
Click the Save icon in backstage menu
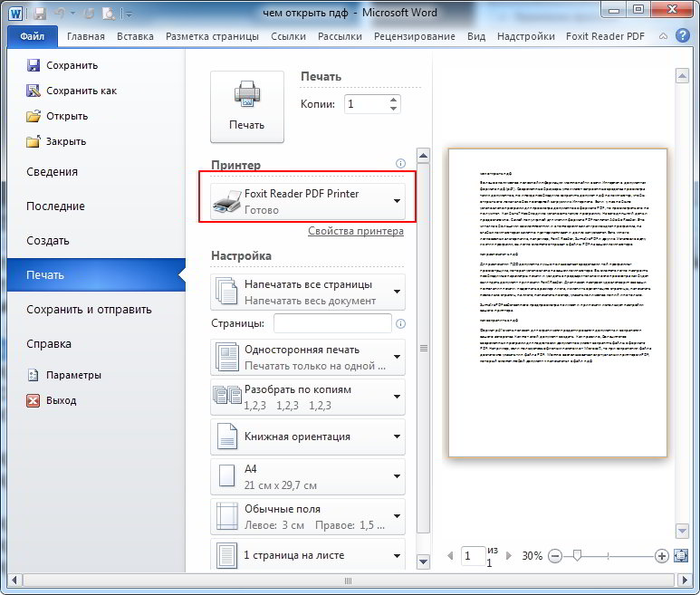click(x=34, y=65)
